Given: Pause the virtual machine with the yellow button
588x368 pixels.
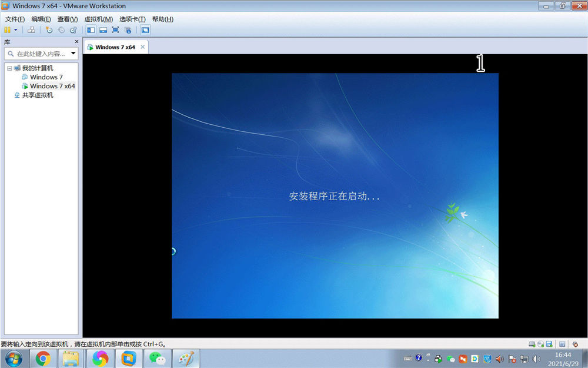Looking at the screenshot, I should point(7,29).
